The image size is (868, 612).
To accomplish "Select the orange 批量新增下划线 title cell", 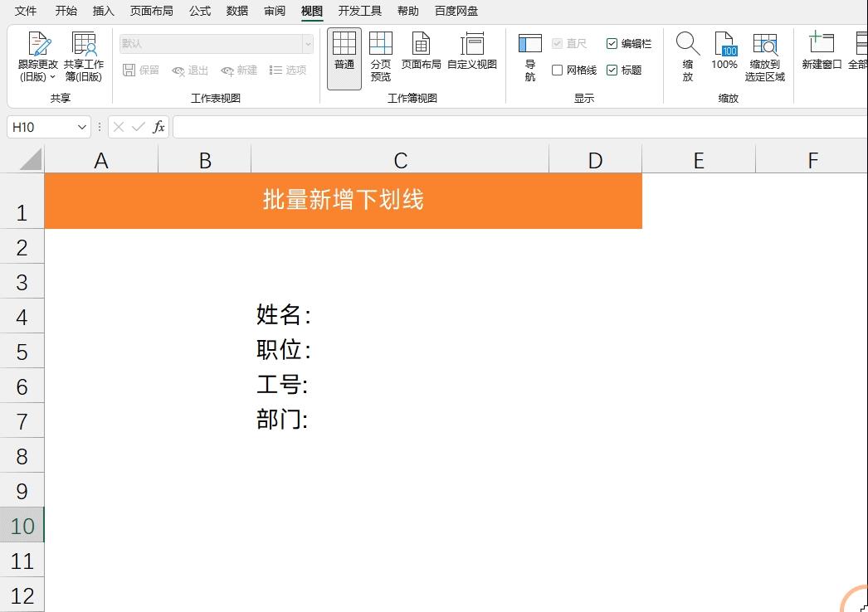I will tap(344, 201).
